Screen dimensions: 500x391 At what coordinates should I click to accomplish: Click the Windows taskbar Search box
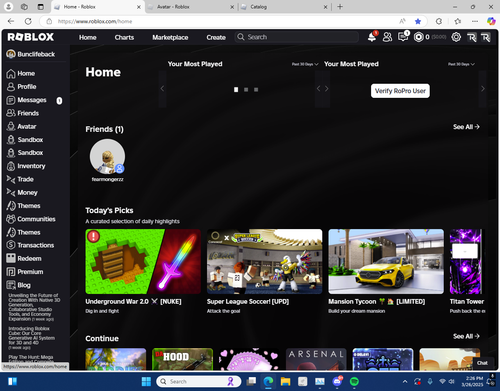[x=199, y=381]
